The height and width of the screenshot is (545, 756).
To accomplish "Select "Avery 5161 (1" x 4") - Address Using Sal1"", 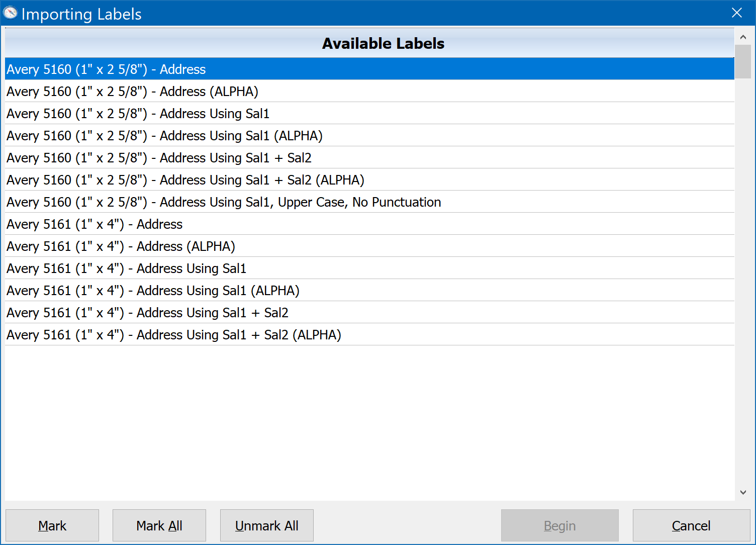I will [x=370, y=268].
